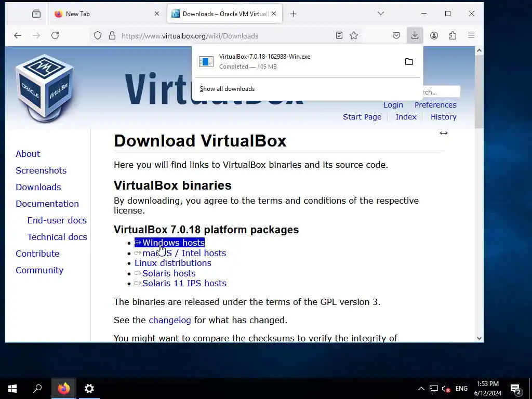Open a new browser tab with plus

pyautogui.click(x=294, y=14)
